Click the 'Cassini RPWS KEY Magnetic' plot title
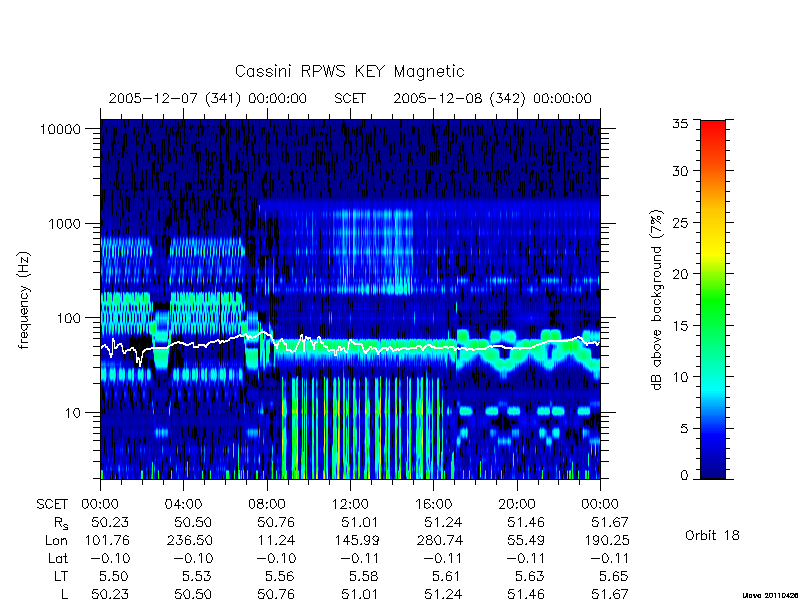 (349, 71)
